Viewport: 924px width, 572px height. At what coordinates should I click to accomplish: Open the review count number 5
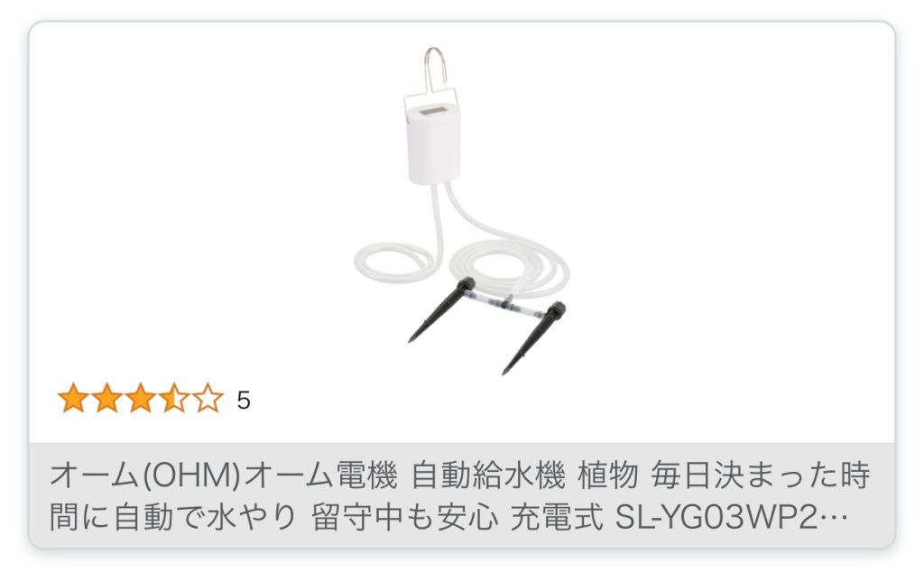point(244,401)
